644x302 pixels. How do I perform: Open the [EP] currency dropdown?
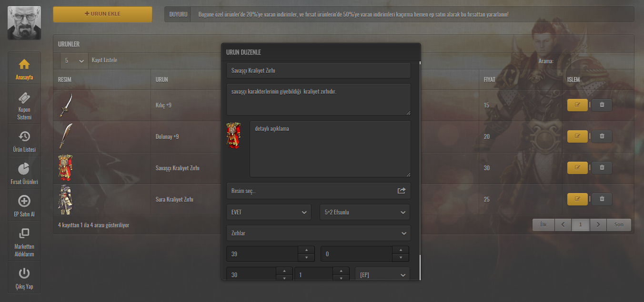[382, 275]
